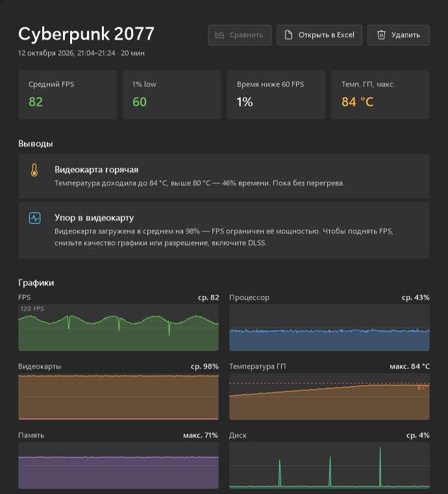448x494 pixels.
Task: Open the Видеокарты load chart
Action: pyautogui.click(x=119, y=396)
